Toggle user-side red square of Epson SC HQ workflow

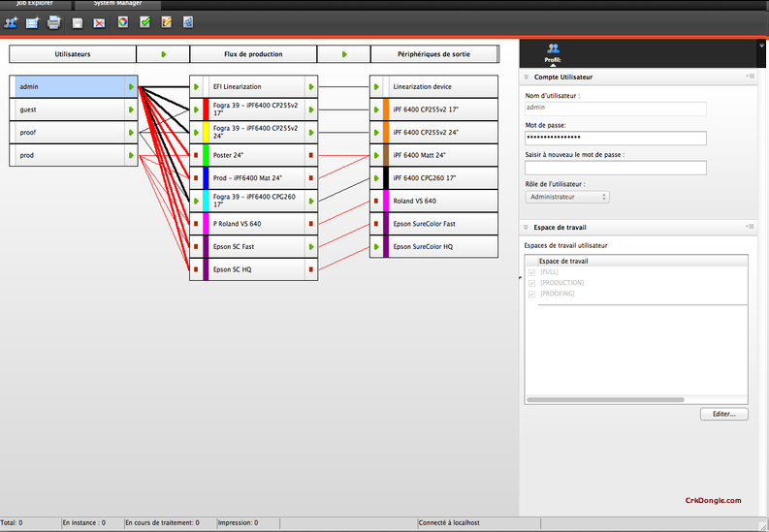pos(196,269)
